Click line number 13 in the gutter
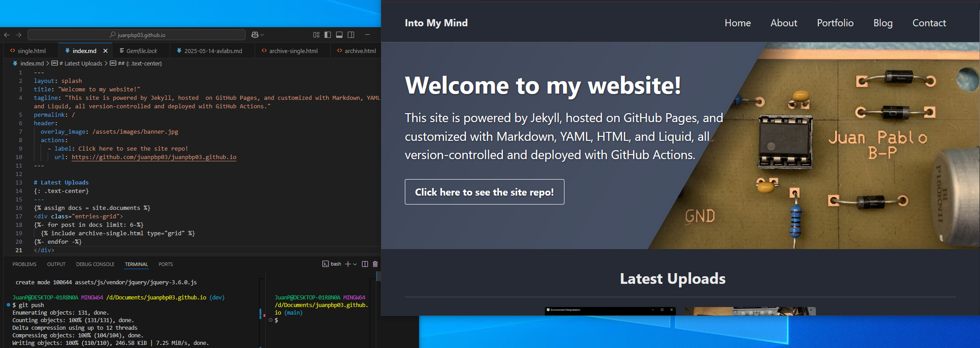The image size is (980, 348). (x=19, y=183)
